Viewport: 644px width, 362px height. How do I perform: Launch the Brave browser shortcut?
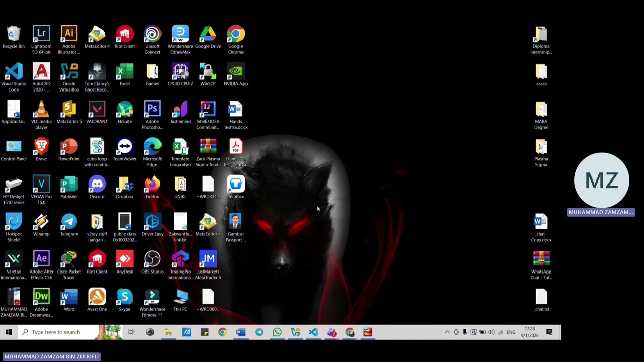pos(41,151)
